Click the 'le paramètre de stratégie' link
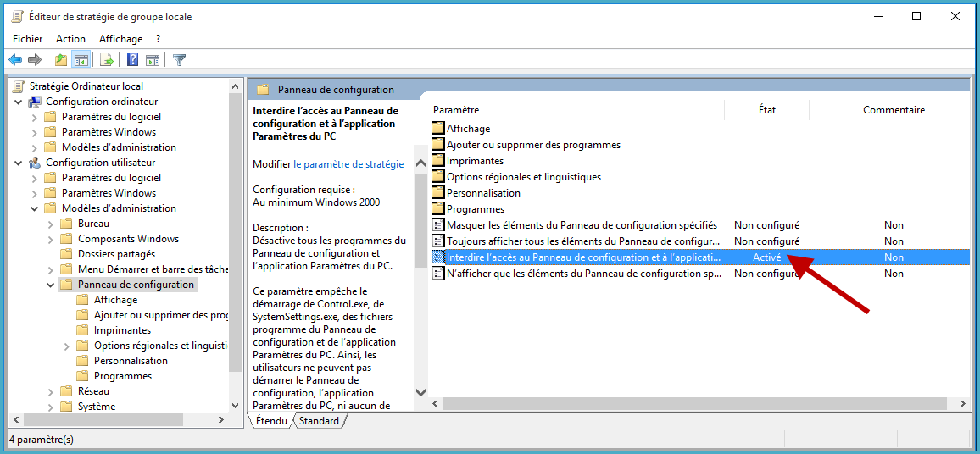The height and width of the screenshot is (454, 980). coord(348,164)
